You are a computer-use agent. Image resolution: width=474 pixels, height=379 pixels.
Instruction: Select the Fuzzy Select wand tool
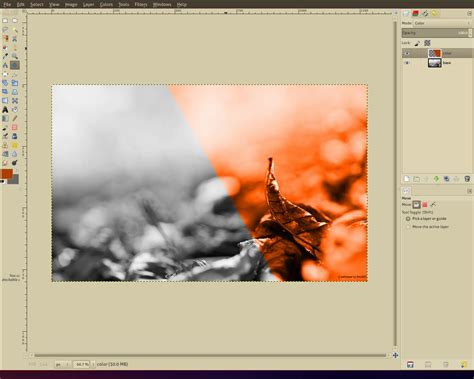pyautogui.click(x=15, y=30)
